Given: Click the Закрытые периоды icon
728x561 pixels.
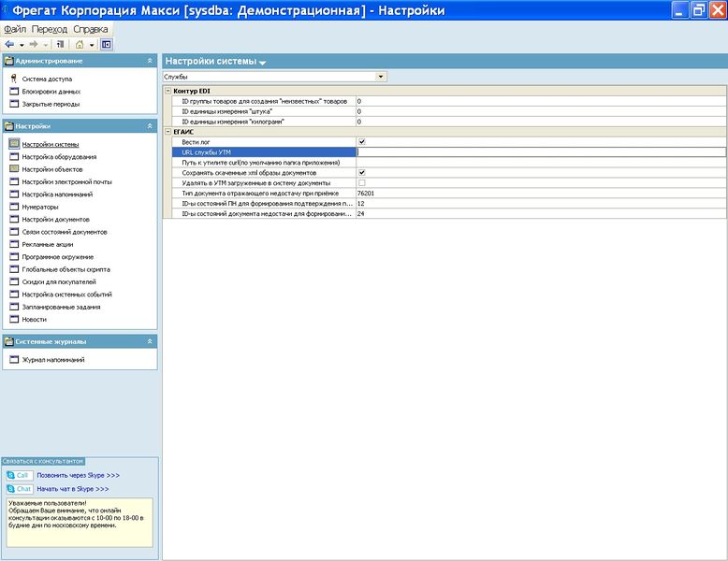Looking at the screenshot, I should click(x=14, y=104).
